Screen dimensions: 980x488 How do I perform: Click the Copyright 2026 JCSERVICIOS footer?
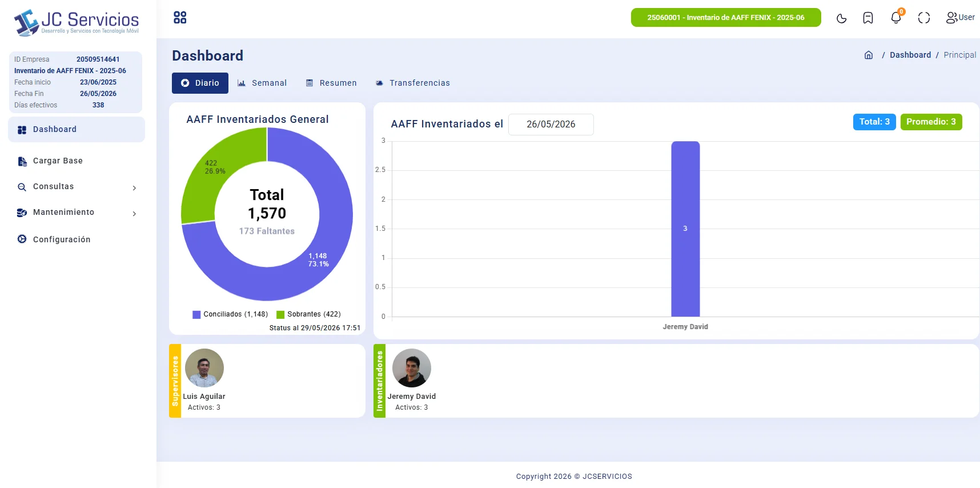click(574, 477)
